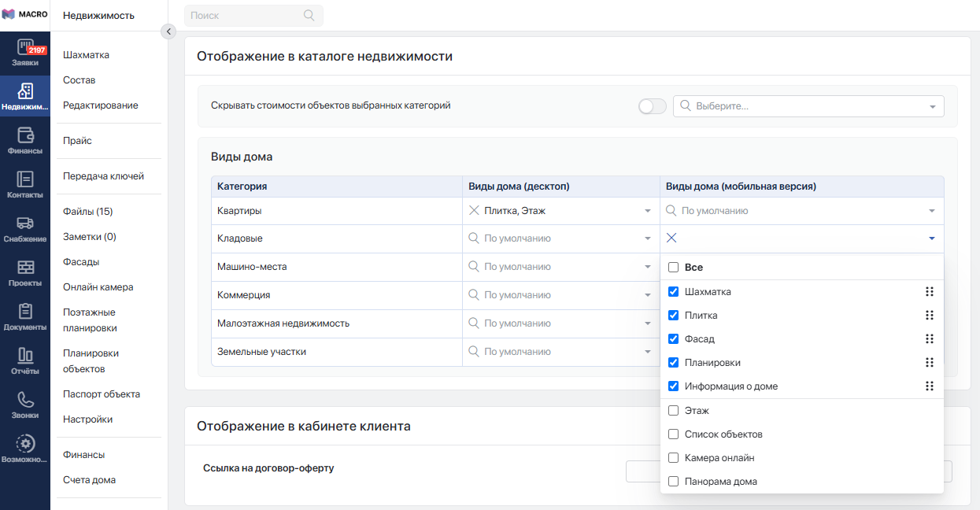Go to Контакты sidebar icon
Image resolution: width=980 pixels, height=510 pixels.
coord(25,179)
